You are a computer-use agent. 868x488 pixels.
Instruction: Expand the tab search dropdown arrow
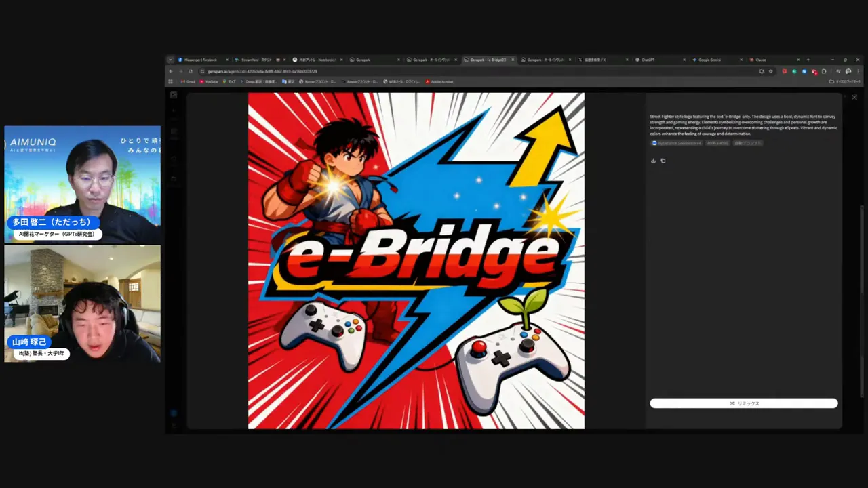[170, 60]
